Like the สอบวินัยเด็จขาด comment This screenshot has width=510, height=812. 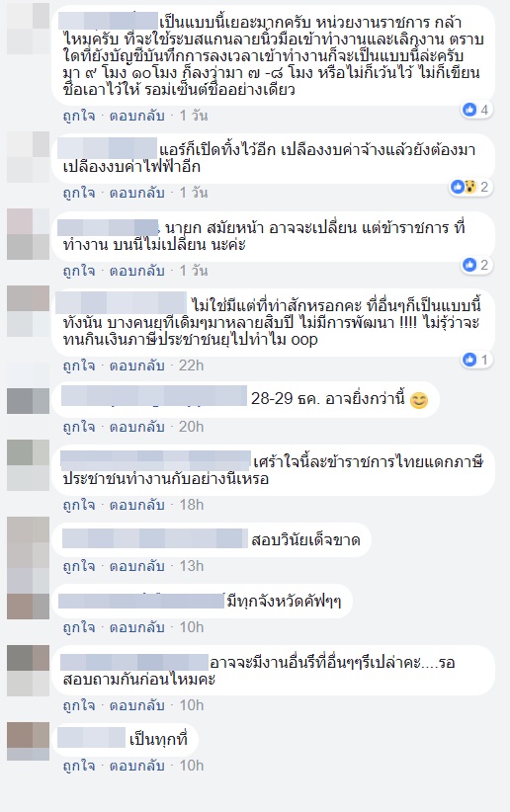(79, 566)
